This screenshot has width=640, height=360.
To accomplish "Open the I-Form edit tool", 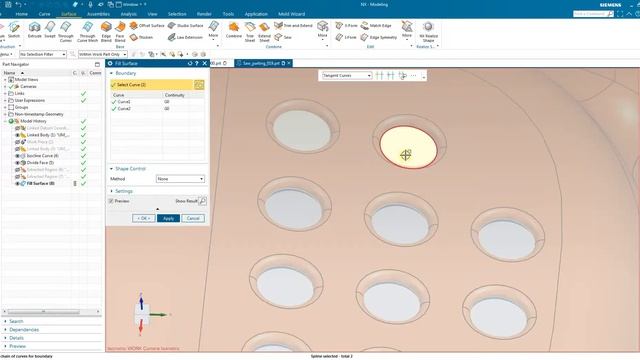I will click(346, 37).
